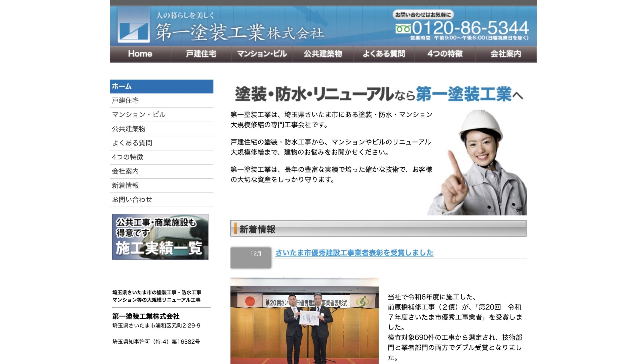Open the さいたま市優秀建設工事業者表彰 news link
The image size is (644, 364).
pos(354,252)
